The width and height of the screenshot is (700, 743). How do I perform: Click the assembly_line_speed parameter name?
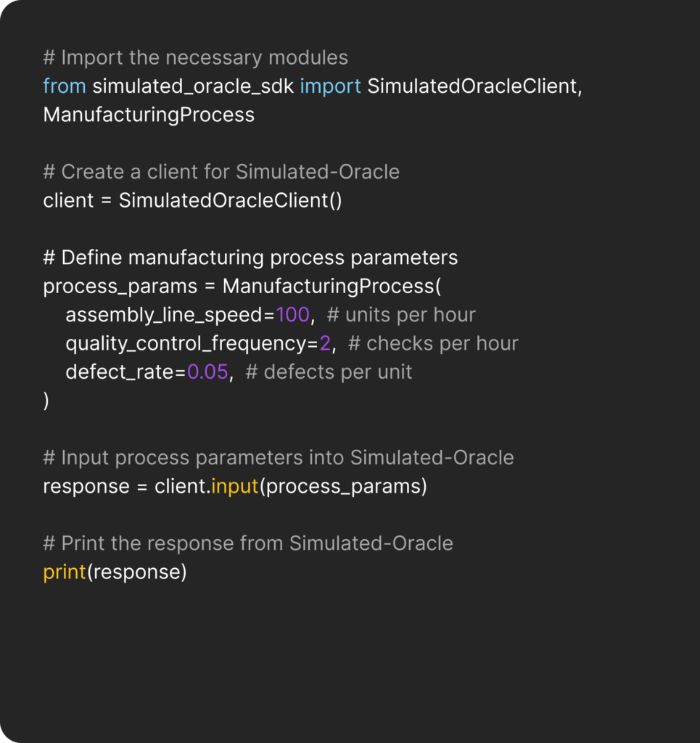click(164, 315)
